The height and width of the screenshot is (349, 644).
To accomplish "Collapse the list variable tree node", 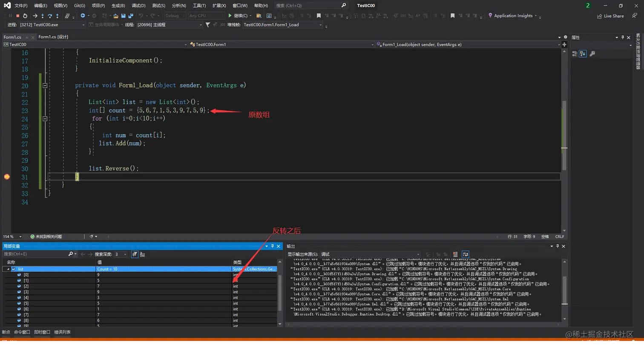I will click(x=8, y=269).
